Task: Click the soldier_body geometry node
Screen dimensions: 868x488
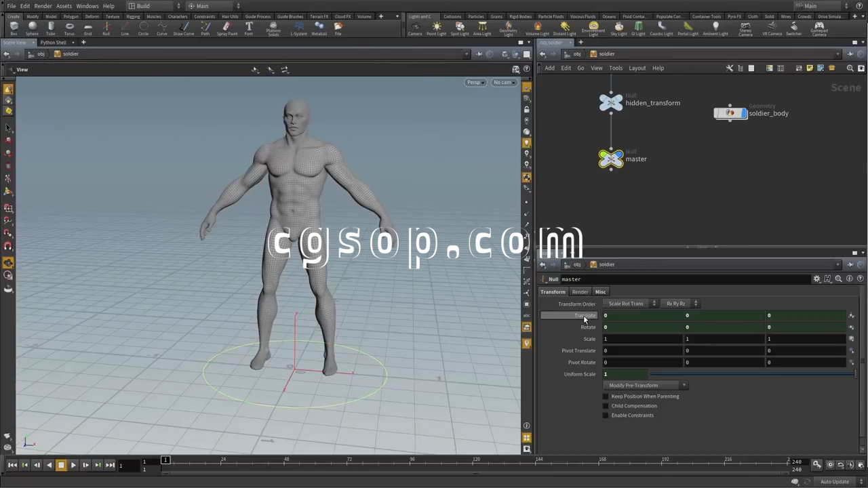Action: click(x=730, y=113)
